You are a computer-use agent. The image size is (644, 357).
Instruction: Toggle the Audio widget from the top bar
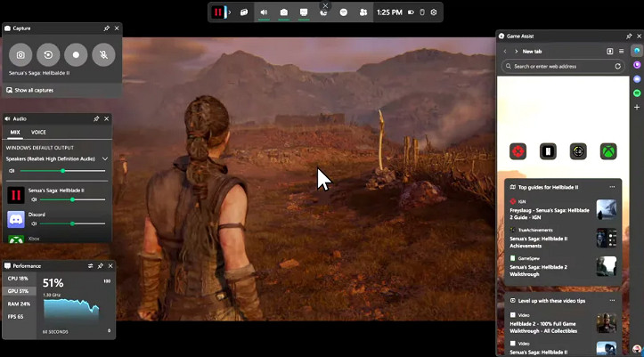pyautogui.click(x=264, y=12)
